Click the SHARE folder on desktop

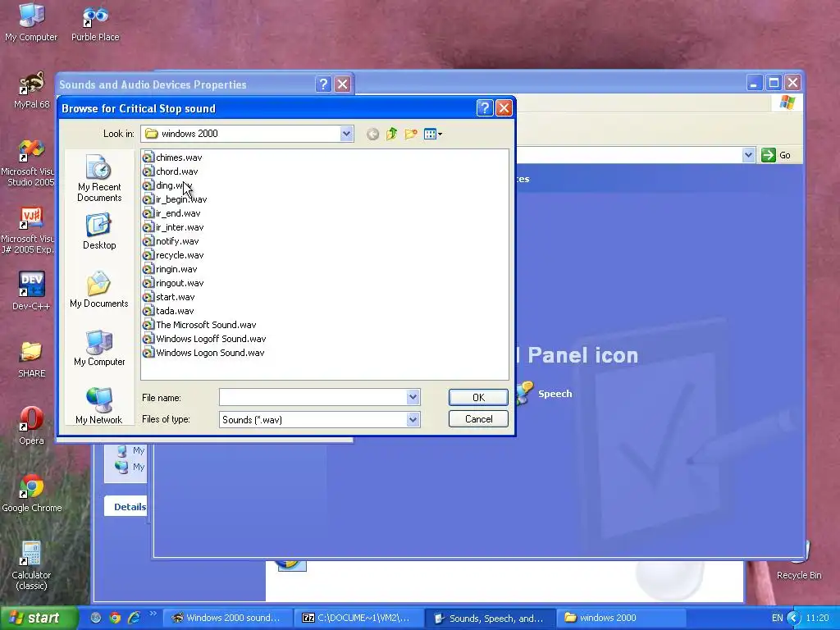point(31,359)
